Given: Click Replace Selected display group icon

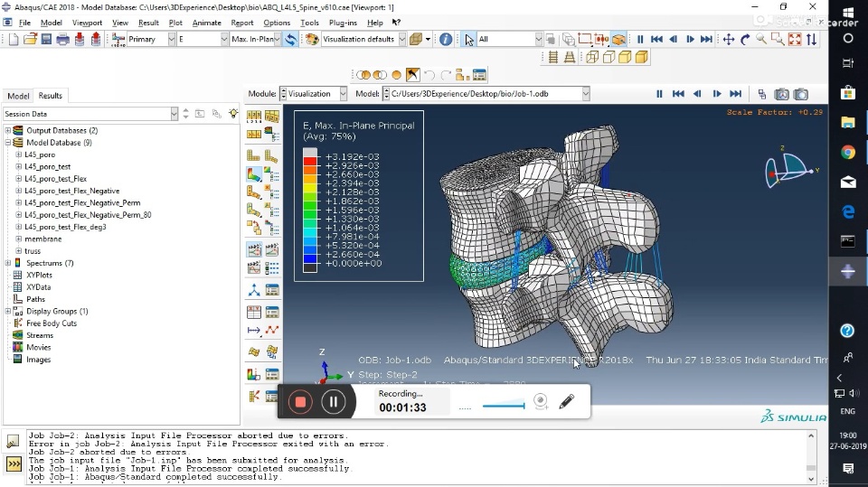Looking at the screenshot, I should coord(363,75).
